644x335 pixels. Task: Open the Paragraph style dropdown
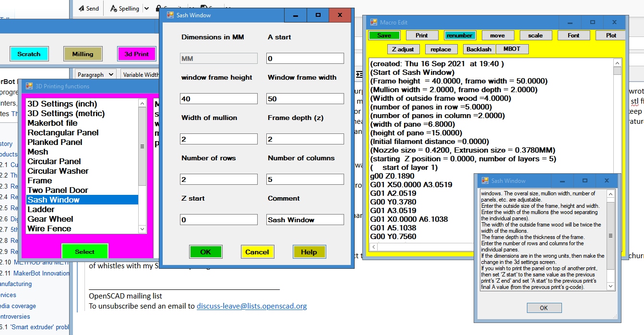tap(95, 74)
